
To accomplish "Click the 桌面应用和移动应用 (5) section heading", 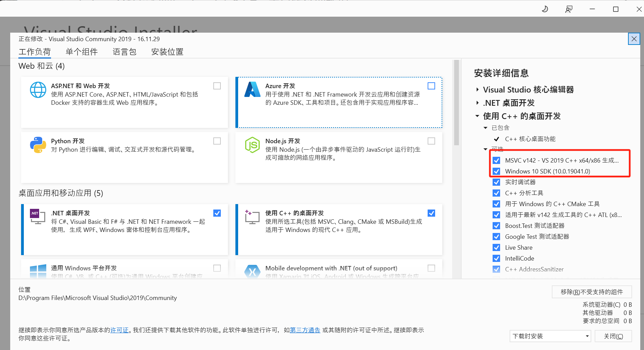I will [x=61, y=193].
